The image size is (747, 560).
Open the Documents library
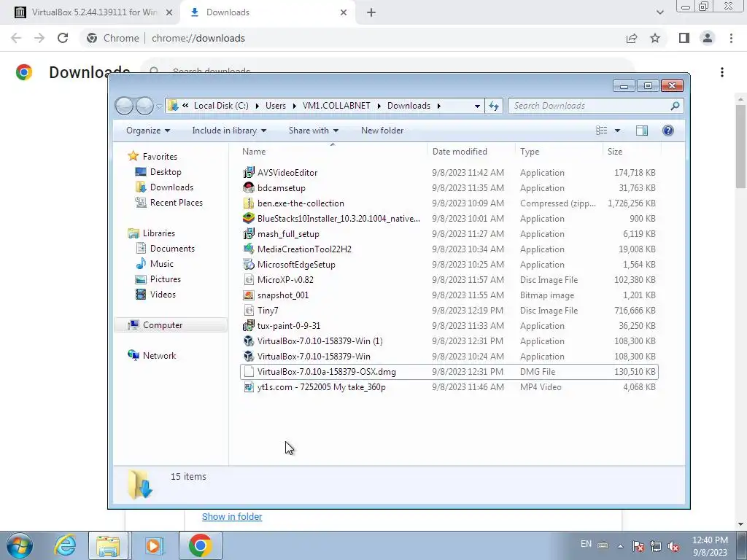pyautogui.click(x=172, y=249)
